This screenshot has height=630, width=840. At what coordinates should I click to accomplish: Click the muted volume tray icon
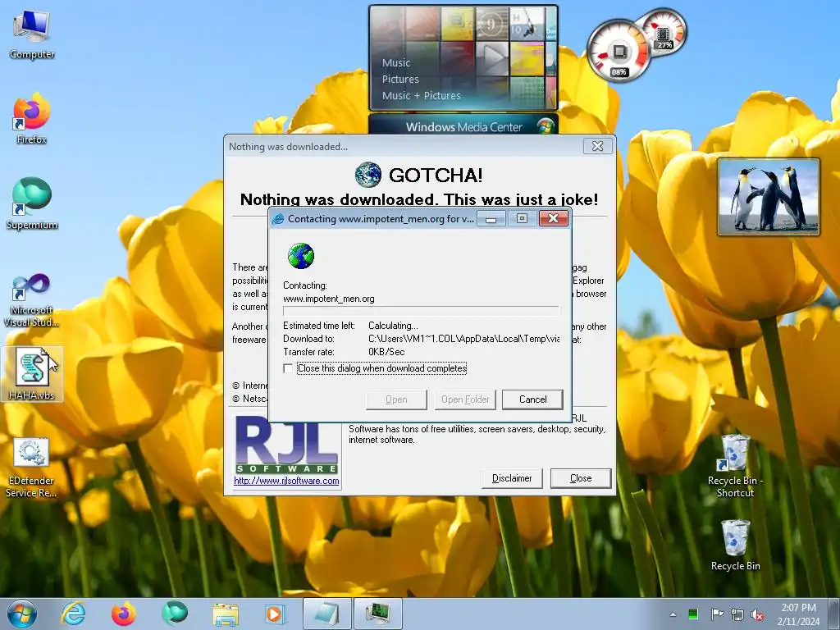pyautogui.click(x=757, y=614)
